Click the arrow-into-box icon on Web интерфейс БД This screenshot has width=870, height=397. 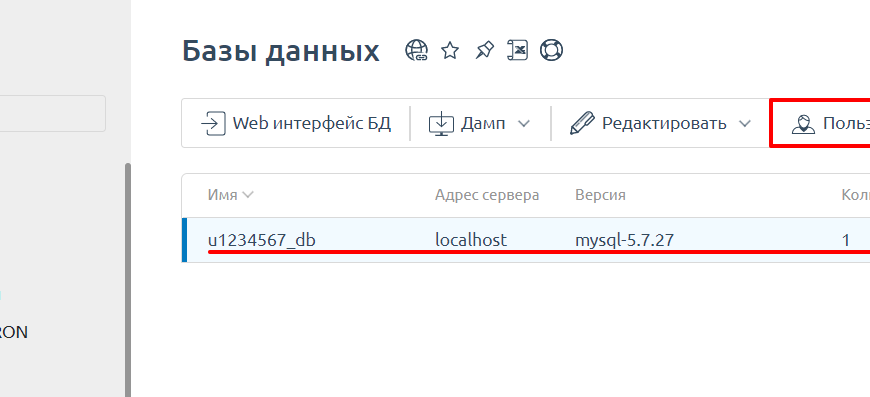point(213,123)
